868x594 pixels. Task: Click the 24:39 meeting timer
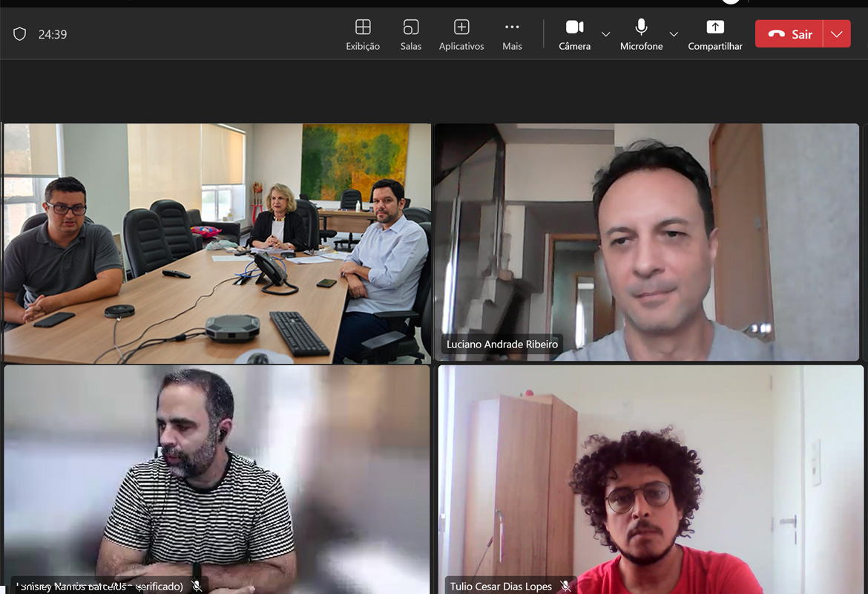[x=53, y=34]
